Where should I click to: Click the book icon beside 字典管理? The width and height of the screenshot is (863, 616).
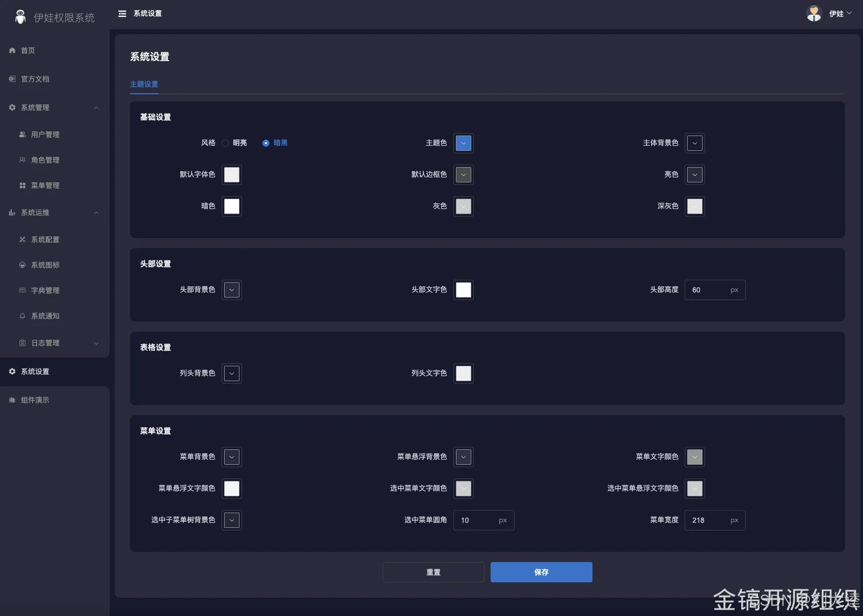click(x=22, y=290)
